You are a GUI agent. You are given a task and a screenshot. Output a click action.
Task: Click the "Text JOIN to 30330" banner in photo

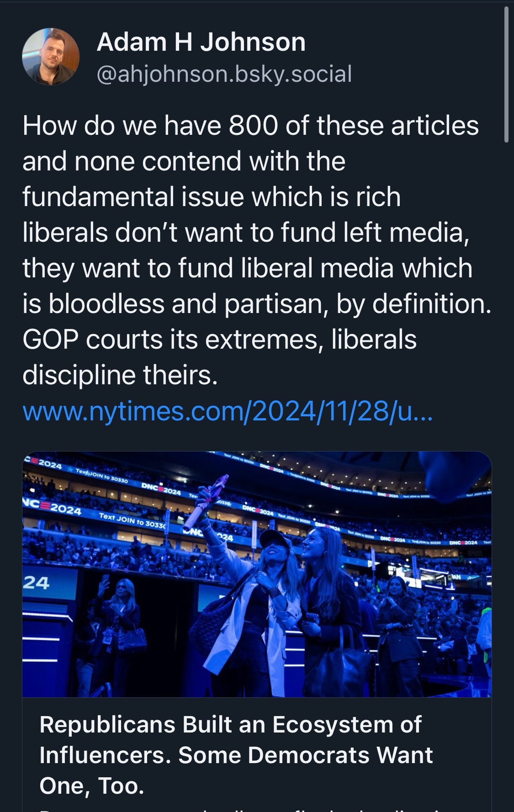tap(132, 520)
